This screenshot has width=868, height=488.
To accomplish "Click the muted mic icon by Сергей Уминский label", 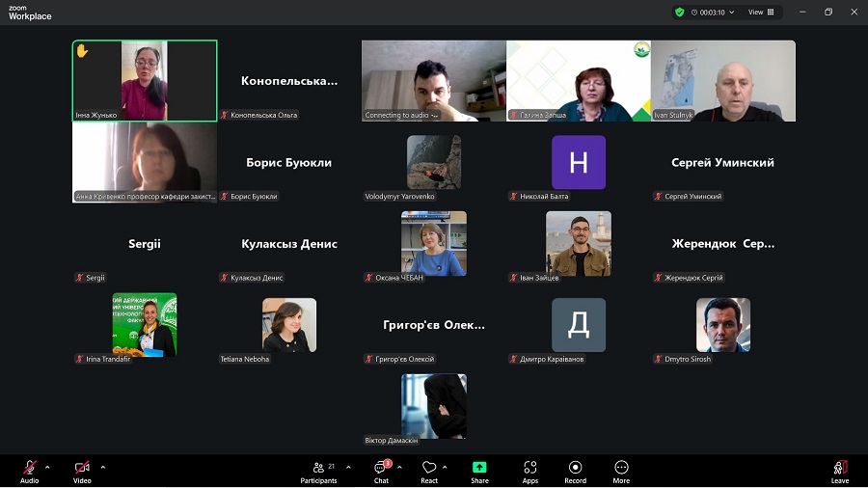I will point(658,197).
